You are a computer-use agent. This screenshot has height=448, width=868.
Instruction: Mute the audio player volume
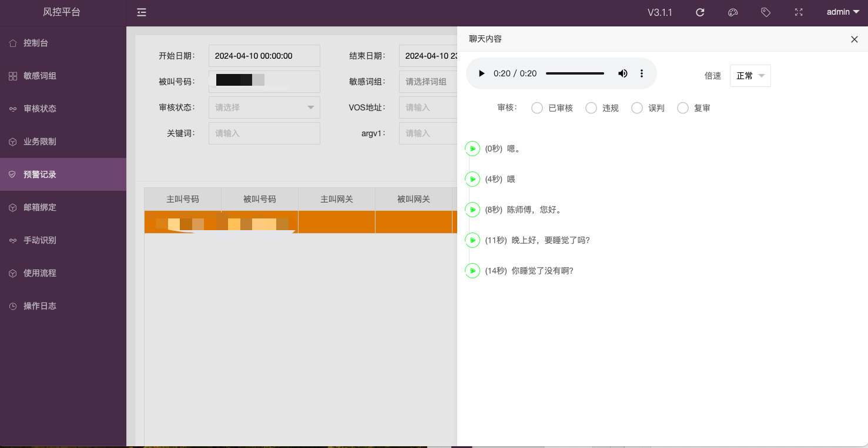[623, 73]
